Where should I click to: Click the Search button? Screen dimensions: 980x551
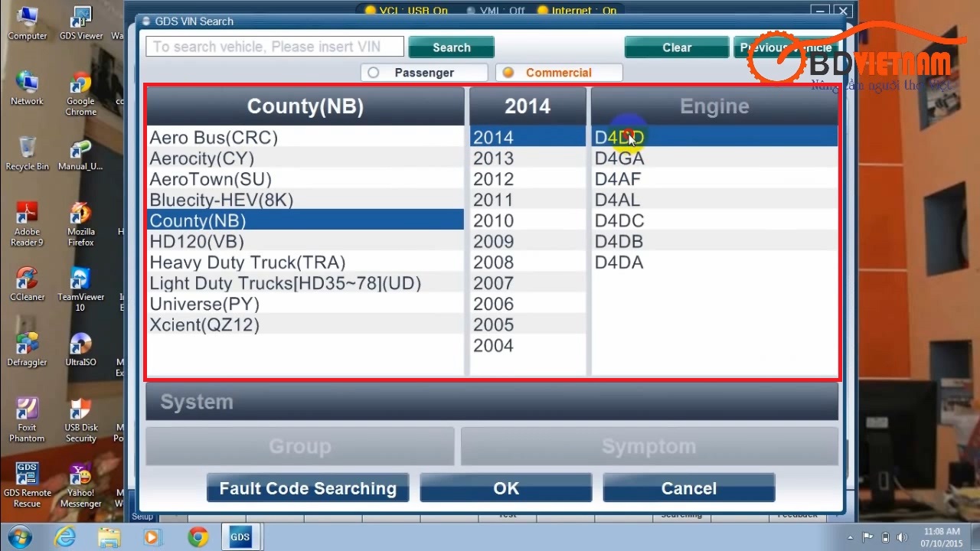452,47
